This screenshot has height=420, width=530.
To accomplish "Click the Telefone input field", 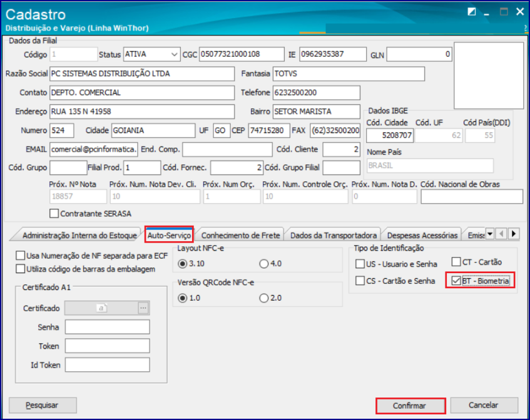I will point(317,92).
